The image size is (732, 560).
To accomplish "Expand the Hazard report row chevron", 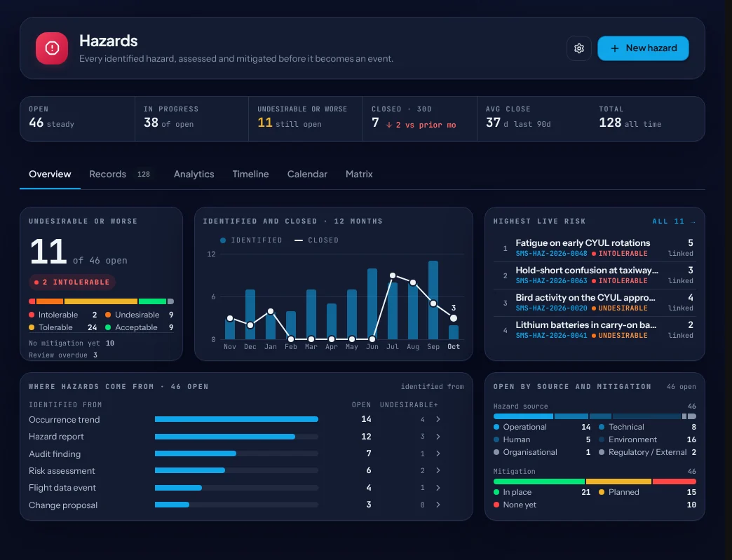I will pyautogui.click(x=438, y=437).
